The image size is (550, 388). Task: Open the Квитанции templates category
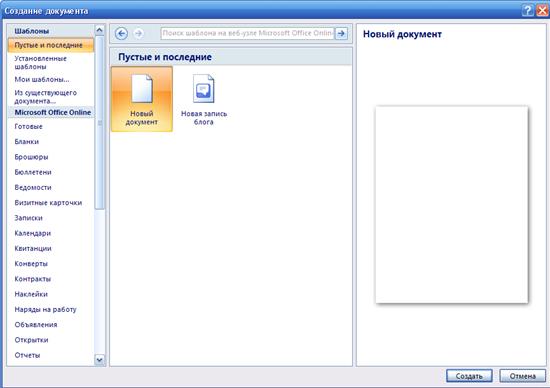(x=33, y=249)
